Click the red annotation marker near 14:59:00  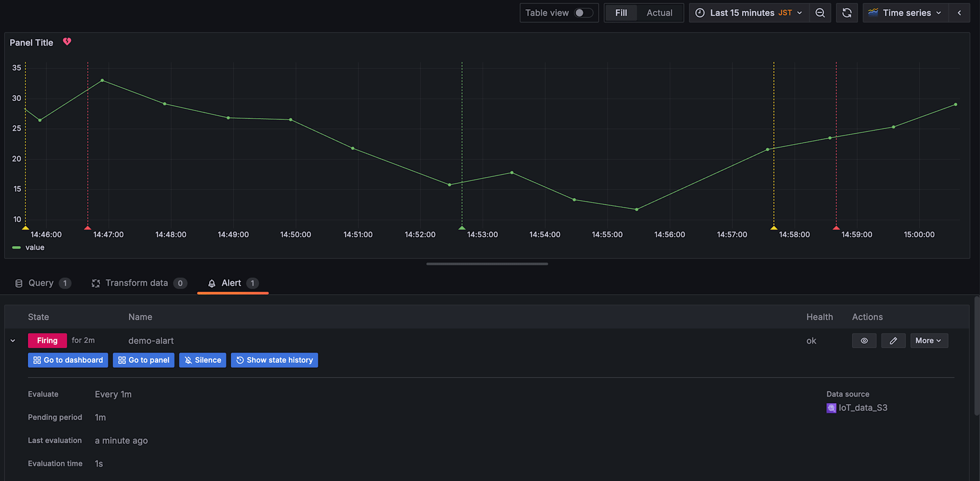click(x=836, y=228)
